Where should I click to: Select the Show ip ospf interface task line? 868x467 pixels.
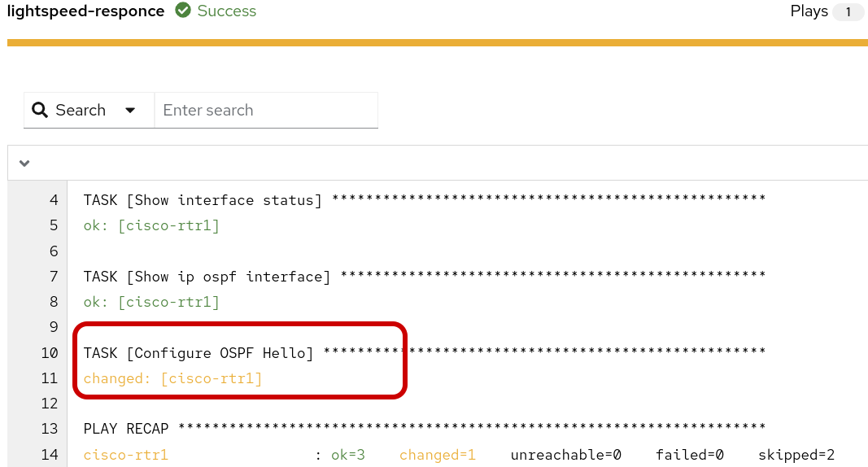point(207,277)
